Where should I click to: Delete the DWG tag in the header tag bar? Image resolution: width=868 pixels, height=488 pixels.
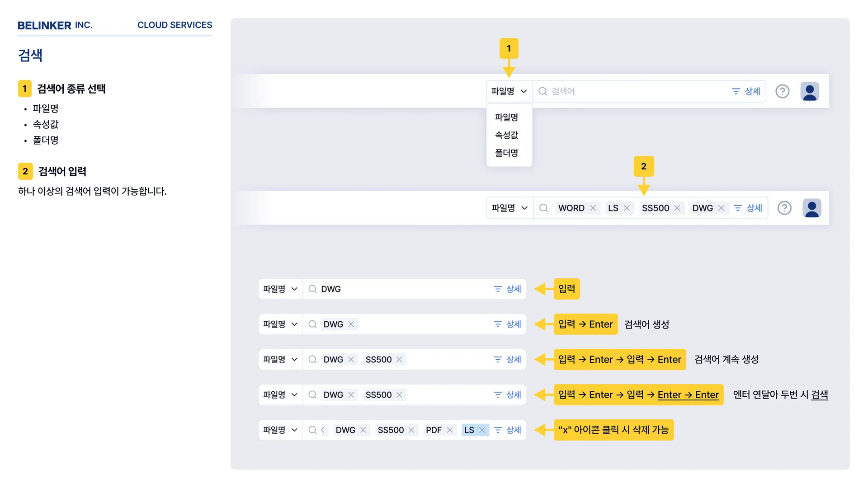pos(721,208)
